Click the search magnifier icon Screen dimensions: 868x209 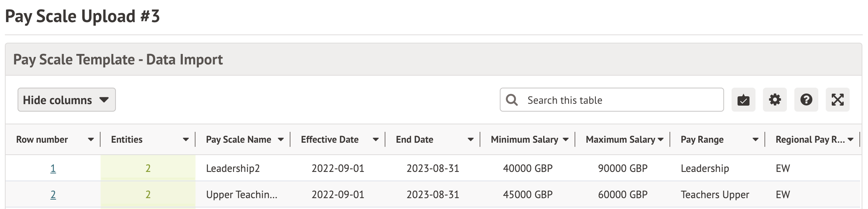click(x=512, y=100)
